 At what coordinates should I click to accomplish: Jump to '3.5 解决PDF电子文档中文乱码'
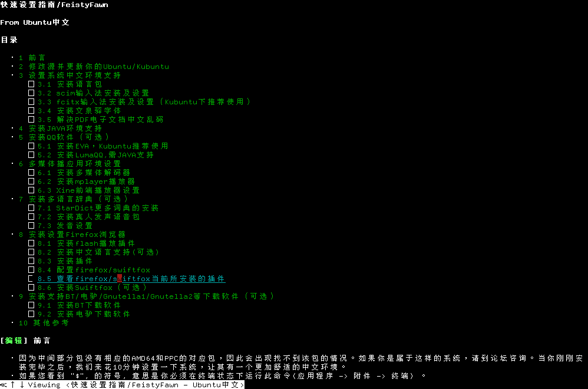[101, 120]
